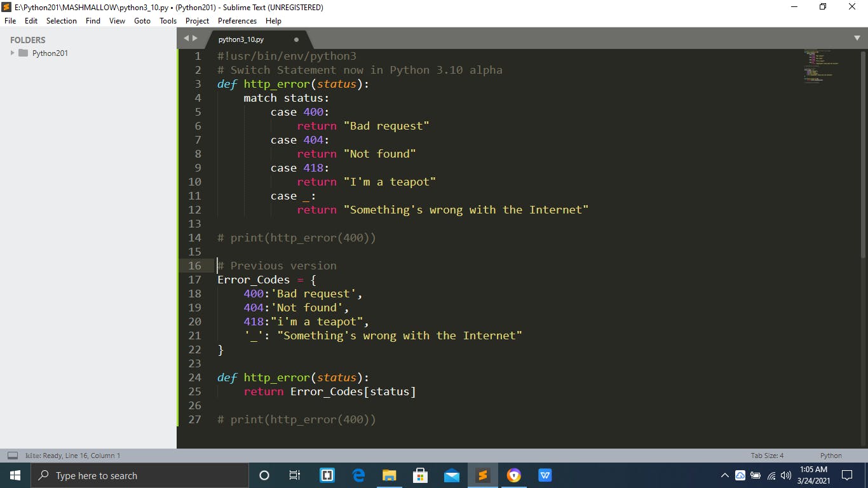The width and height of the screenshot is (868, 488).
Task: Open the Windows Start menu
Action: pos(15,475)
